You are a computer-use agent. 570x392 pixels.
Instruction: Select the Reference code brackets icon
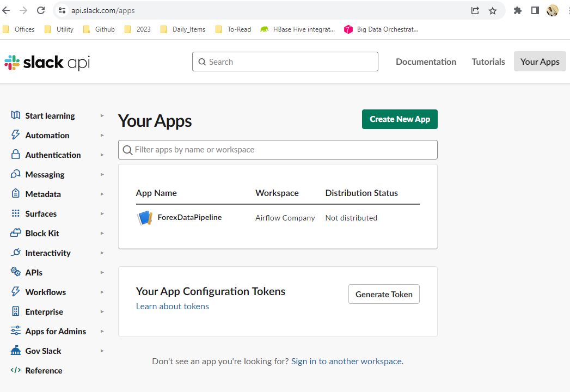point(15,370)
